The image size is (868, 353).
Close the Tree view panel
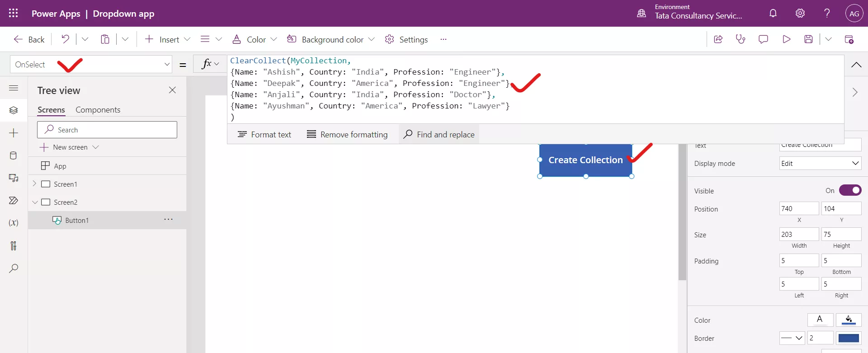(x=172, y=90)
